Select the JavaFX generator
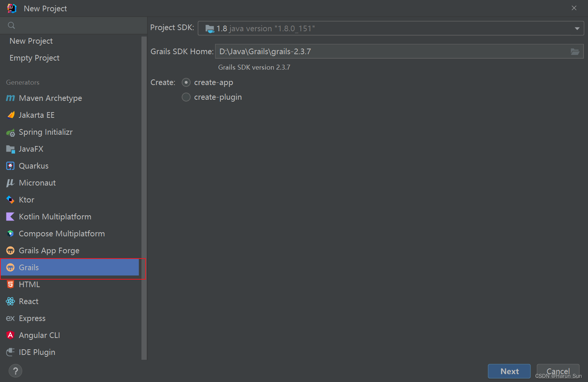 (70, 149)
